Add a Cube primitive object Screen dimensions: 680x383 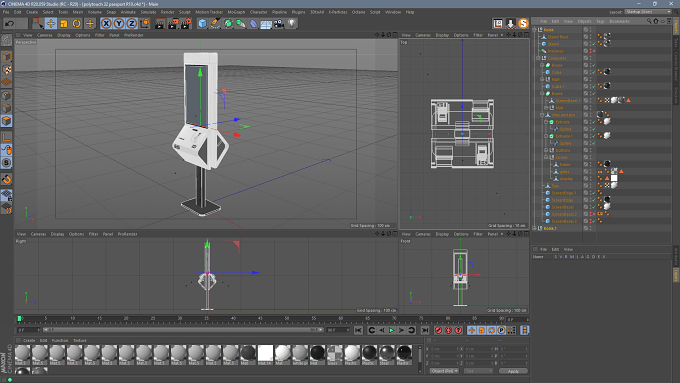[x=203, y=23]
